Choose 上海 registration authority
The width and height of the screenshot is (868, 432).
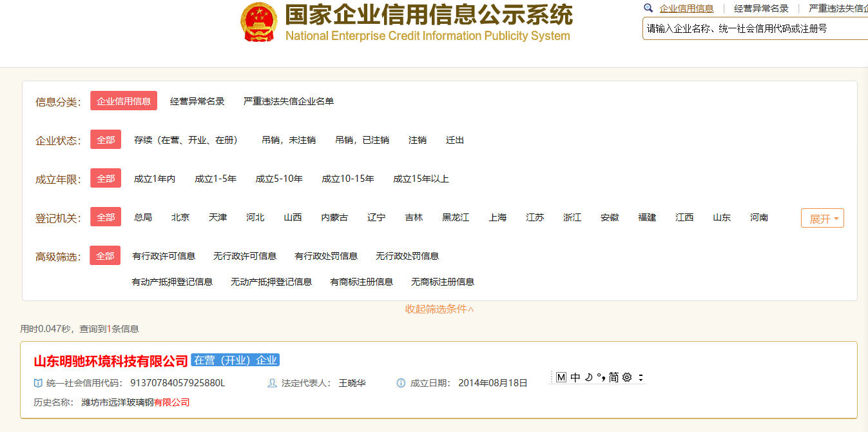(x=497, y=217)
